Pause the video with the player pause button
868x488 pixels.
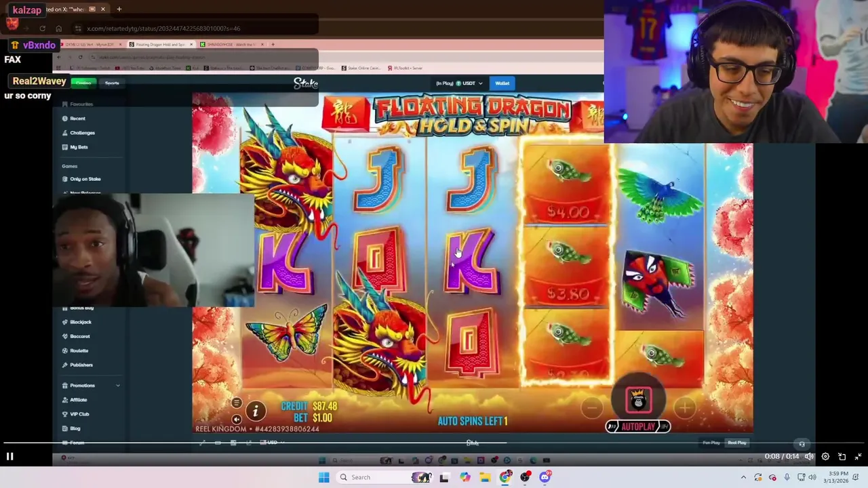9,456
